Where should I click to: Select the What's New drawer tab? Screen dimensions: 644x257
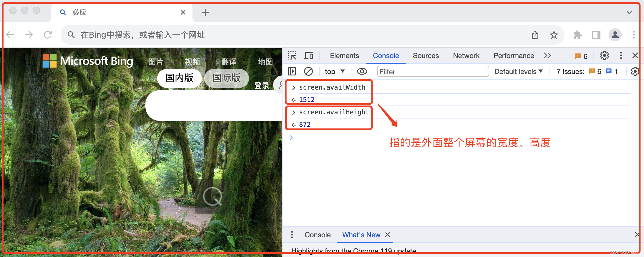coord(361,235)
